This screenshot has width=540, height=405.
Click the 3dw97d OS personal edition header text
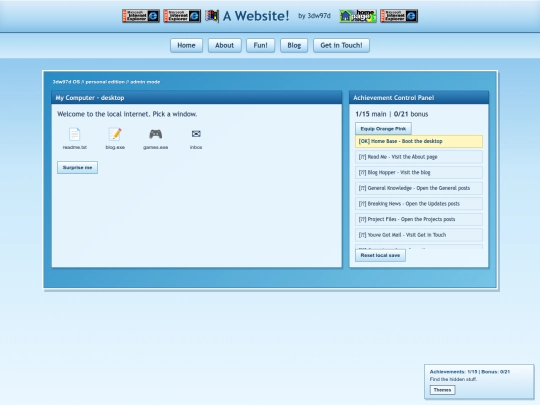[106, 82]
